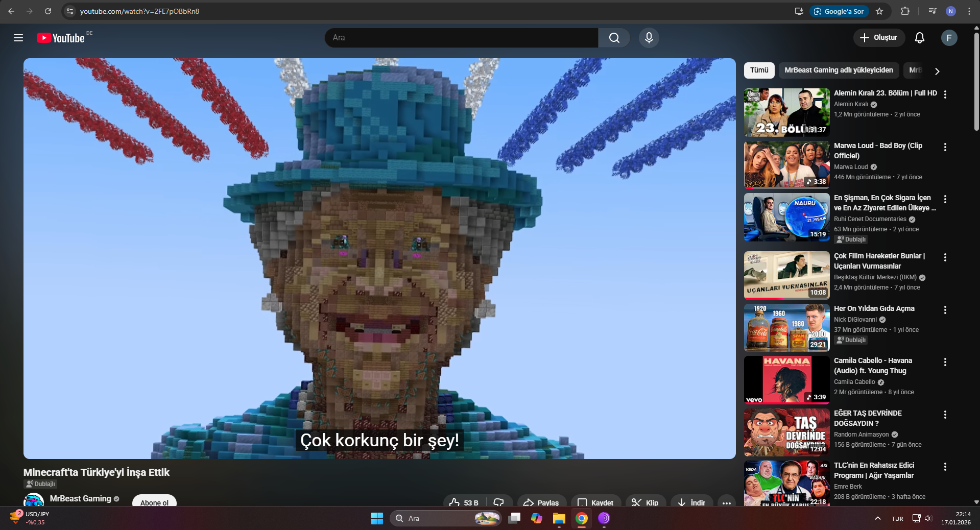Click the YouTube search magnifier button
980x530 pixels.
click(614, 38)
